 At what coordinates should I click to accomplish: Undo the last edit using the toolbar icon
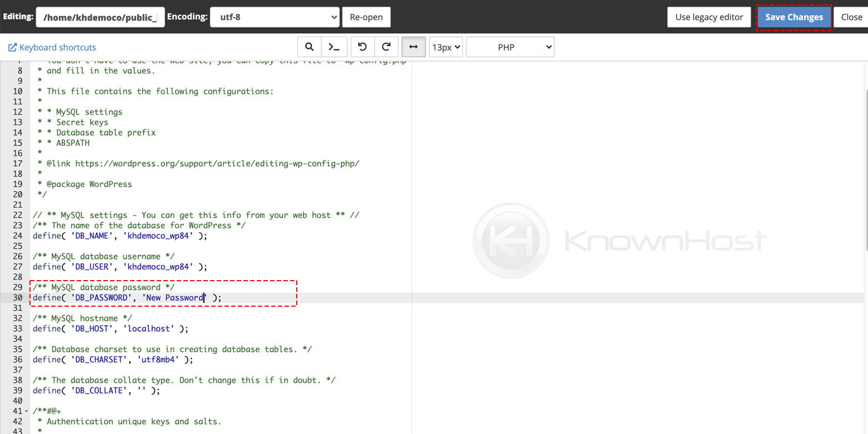click(x=362, y=47)
